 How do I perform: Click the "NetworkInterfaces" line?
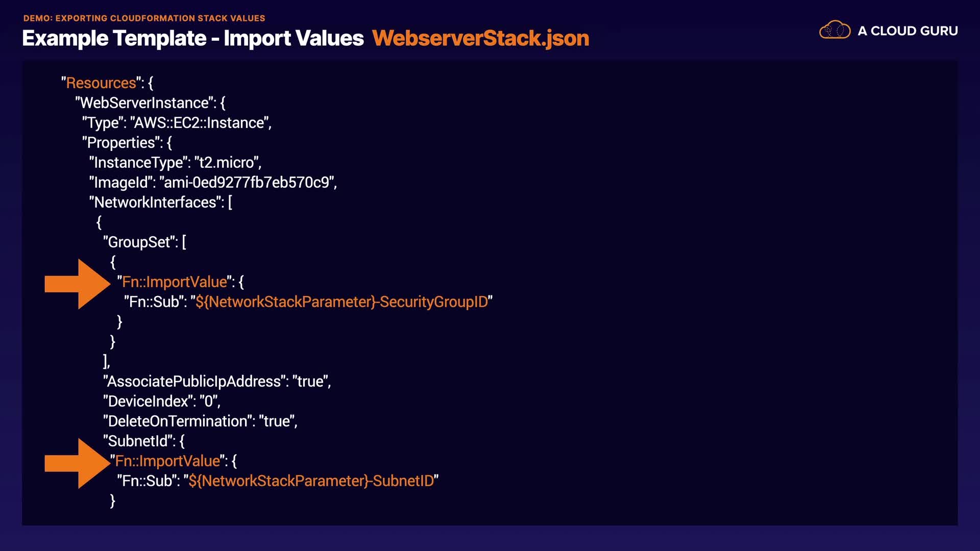point(160,203)
